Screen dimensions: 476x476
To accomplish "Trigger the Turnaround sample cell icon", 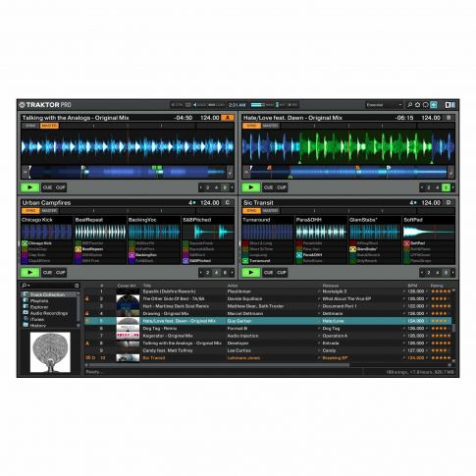I will coord(245,261).
